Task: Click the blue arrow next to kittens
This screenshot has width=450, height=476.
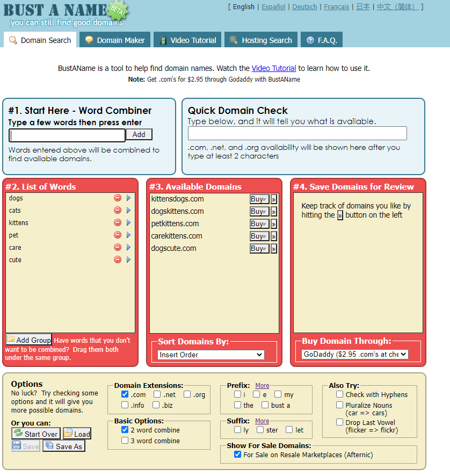Action: click(128, 222)
